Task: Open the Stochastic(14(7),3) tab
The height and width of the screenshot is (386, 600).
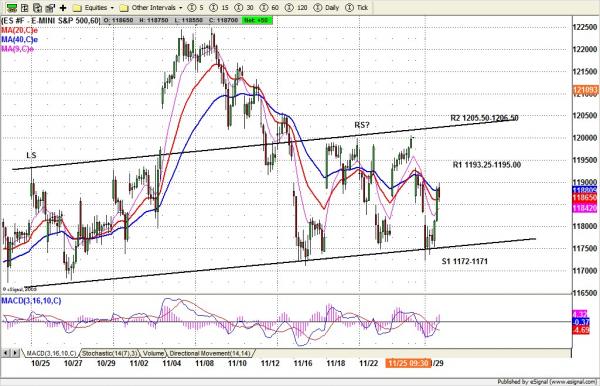Action: 109,353
